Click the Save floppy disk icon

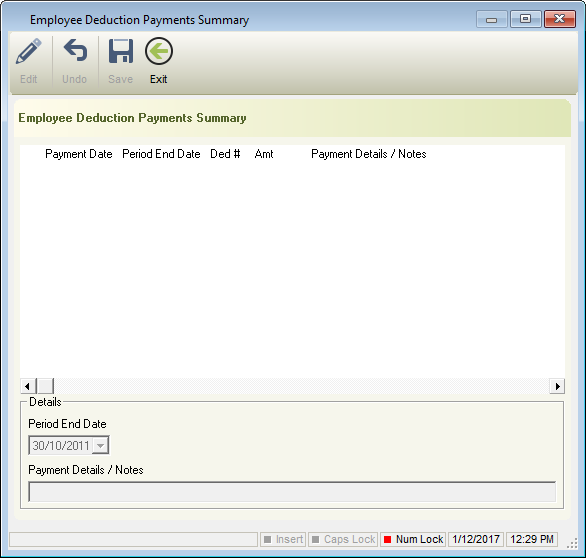[x=121, y=51]
